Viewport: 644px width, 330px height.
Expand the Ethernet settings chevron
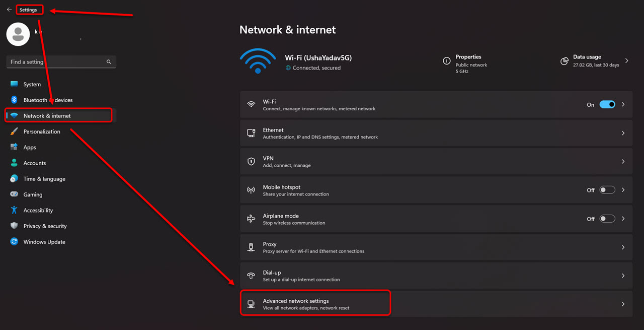coord(623,133)
